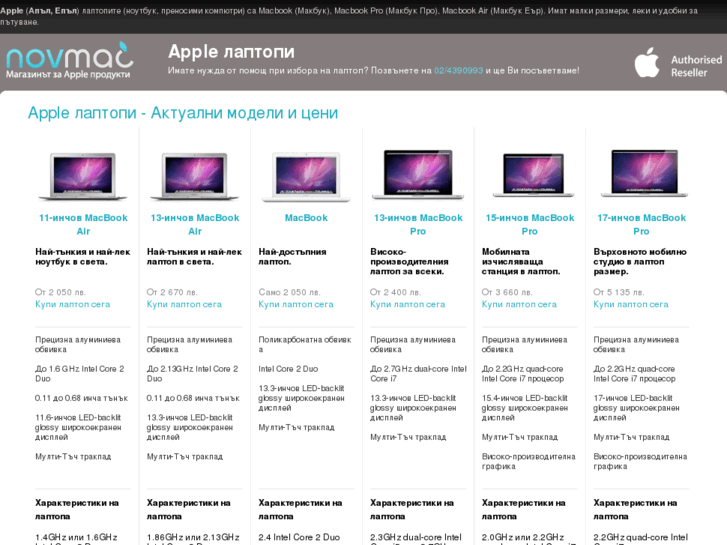
Task: Open the 13-инчов MacBook Air title link
Action: 195,224
